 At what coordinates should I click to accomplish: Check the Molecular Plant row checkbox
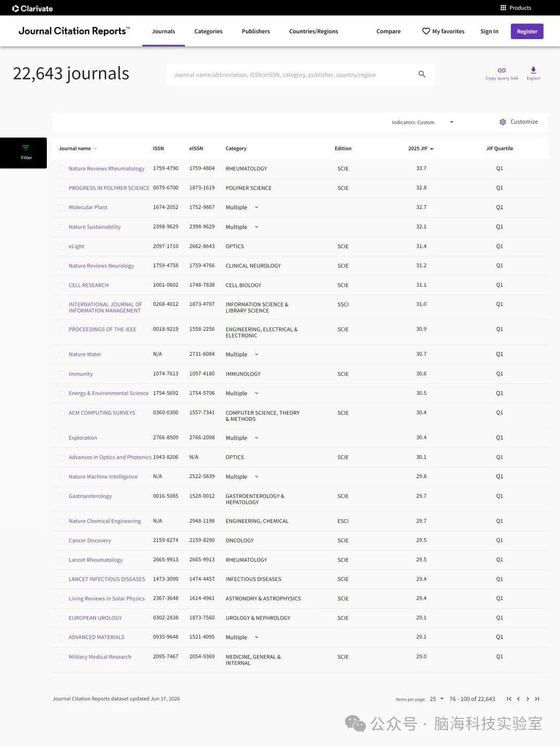pos(62,208)
